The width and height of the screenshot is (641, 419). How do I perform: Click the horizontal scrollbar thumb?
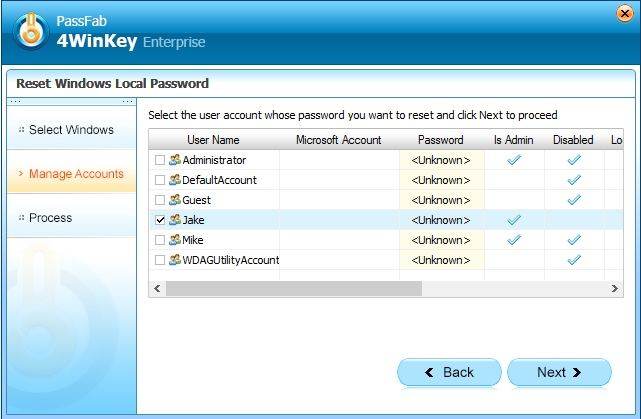293,289
